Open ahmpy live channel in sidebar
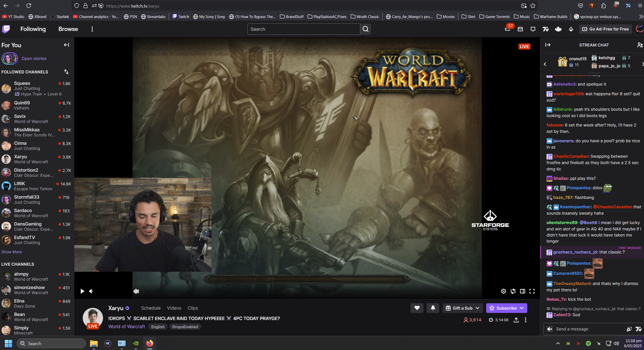Image resolution: width=644 pixels, height=350 pixels. coord(37,277)
